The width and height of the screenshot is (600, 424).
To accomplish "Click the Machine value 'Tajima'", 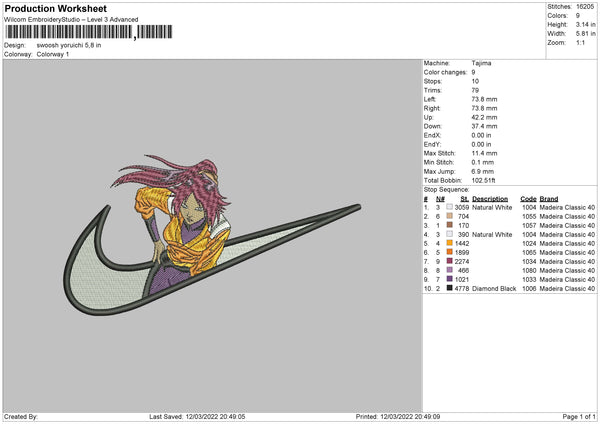I will point(481,63).
